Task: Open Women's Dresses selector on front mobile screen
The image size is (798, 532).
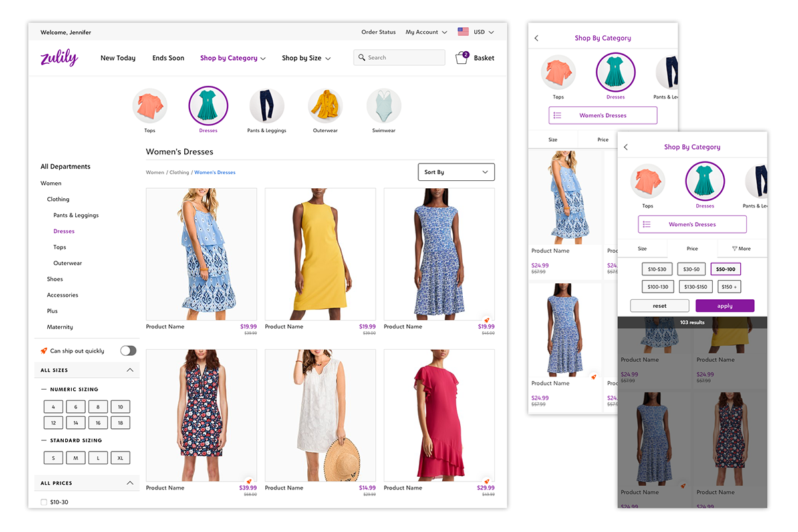Action: tap(692, 225)
